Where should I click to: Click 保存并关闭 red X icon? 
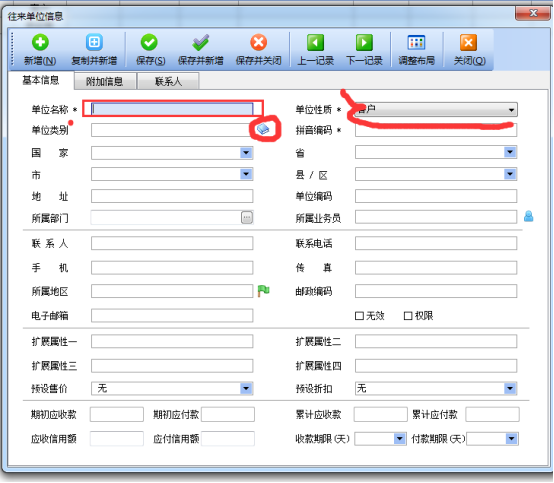point(258,42)
